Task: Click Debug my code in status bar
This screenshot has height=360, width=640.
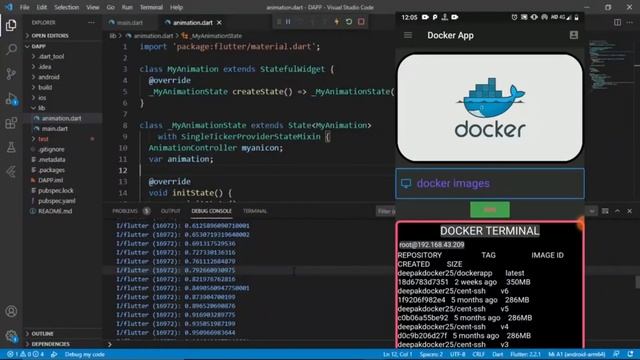Action: pos(84,354)
